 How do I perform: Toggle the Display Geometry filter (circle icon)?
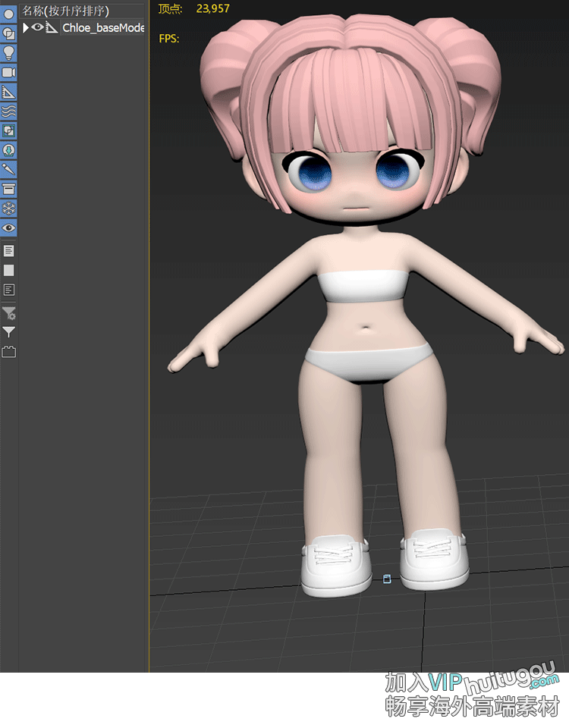(9, 14)
